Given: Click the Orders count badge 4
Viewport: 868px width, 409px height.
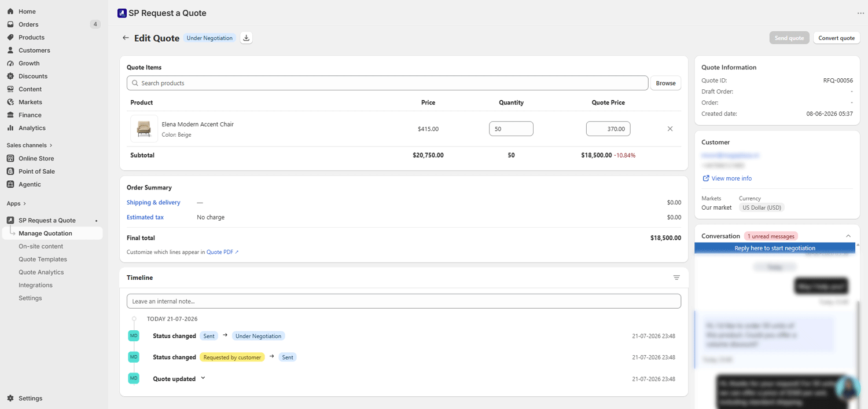Looking at the screenshot, I should [x=95, y=24].
